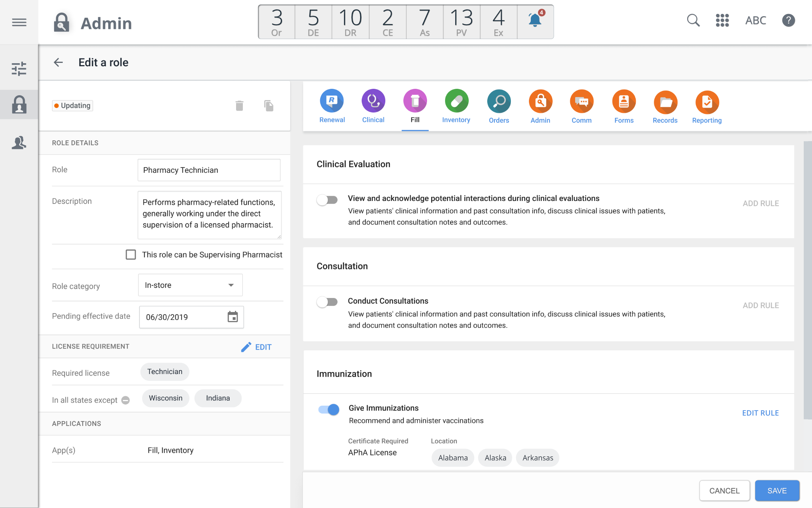Screen dimensions: 812x508
Task: Open the notifications bell icon
Action: 535,20
